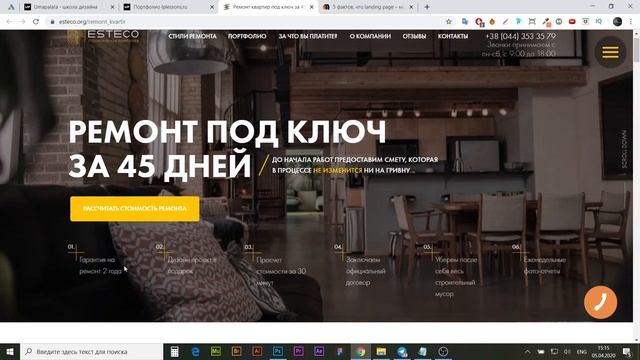Click phone number +38 (044) 353 35 79
This screenshot has width=640, height=360.
(x=520, y=36)
